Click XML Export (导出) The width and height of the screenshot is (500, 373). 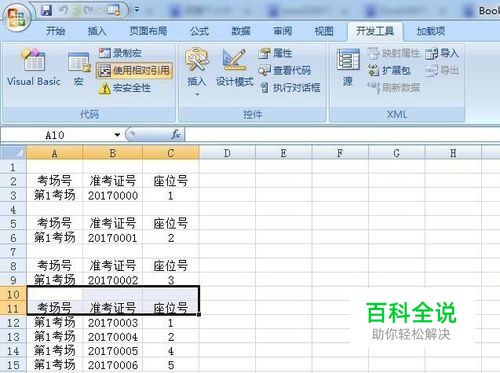tap(442, 70)
